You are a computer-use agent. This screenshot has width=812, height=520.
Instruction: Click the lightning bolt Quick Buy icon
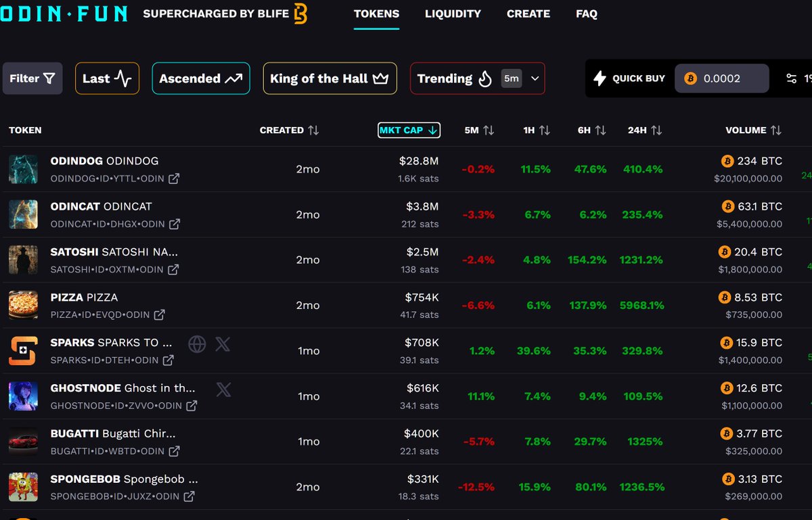click(x=601, y=78)
